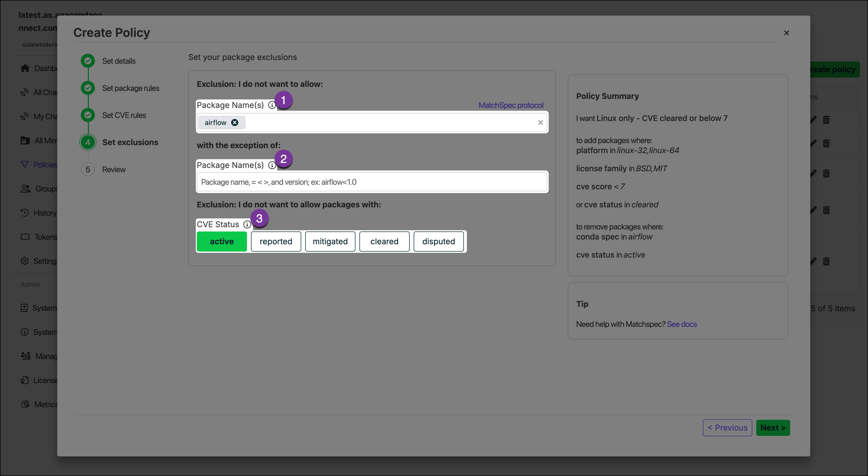This screenshot has height=476, width=868.
Task: Click the Policies filter icon in sidebar
Action: pos(25,164)
